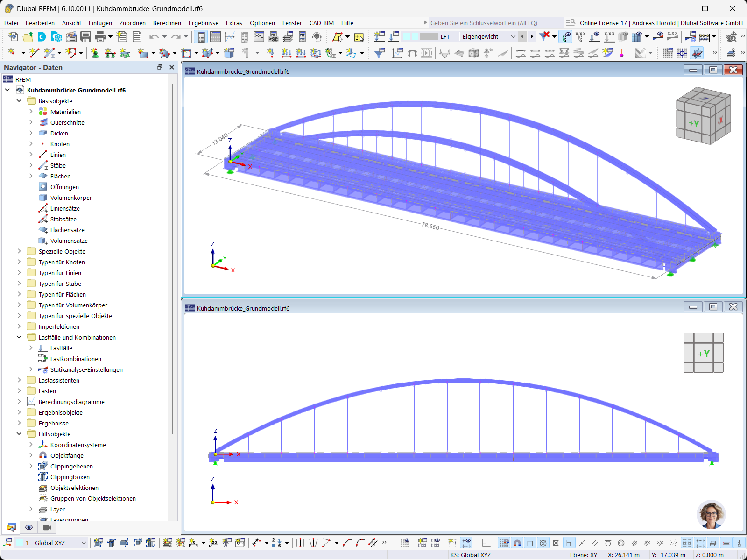This screenshot has width=747, height=560.
Task: Click the Online-Support headset icon
Action: (x=317, y=36)
